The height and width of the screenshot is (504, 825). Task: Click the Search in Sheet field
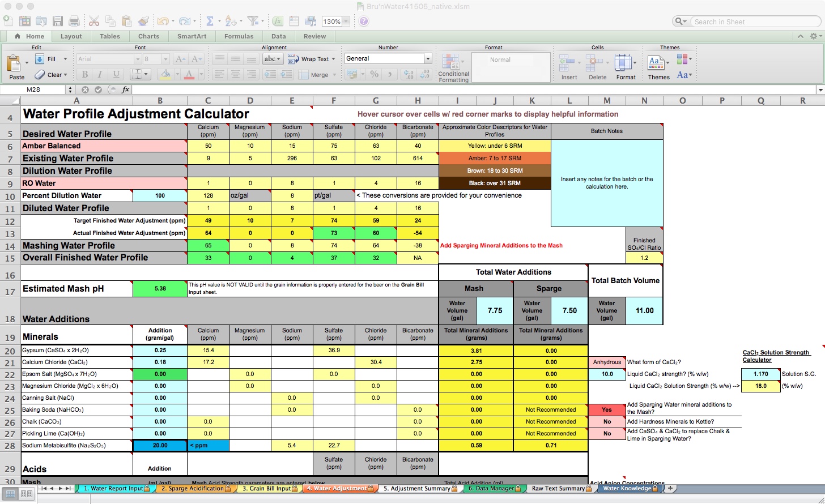pos(754,22)
